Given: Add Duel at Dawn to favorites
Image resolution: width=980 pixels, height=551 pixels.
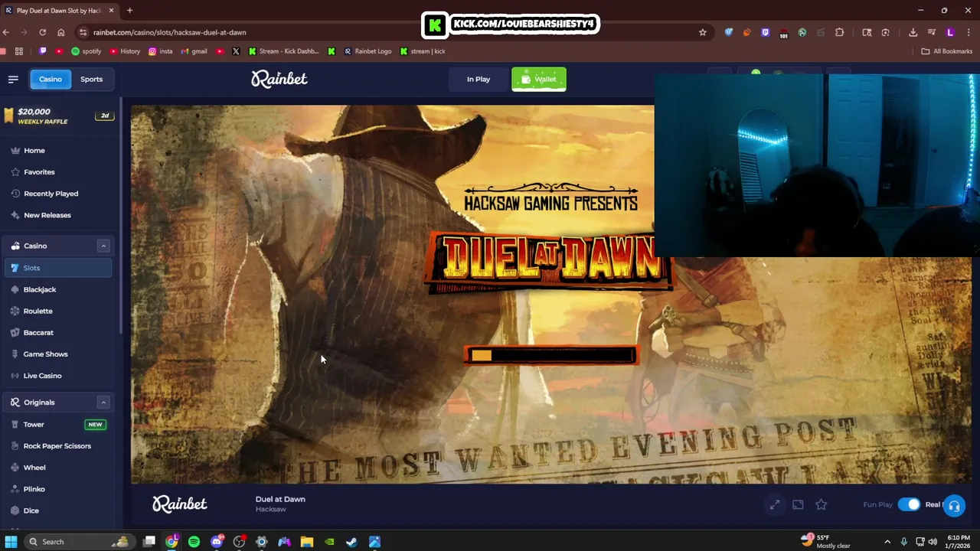Looking at the screenshot, I should (x=822, y=504).
